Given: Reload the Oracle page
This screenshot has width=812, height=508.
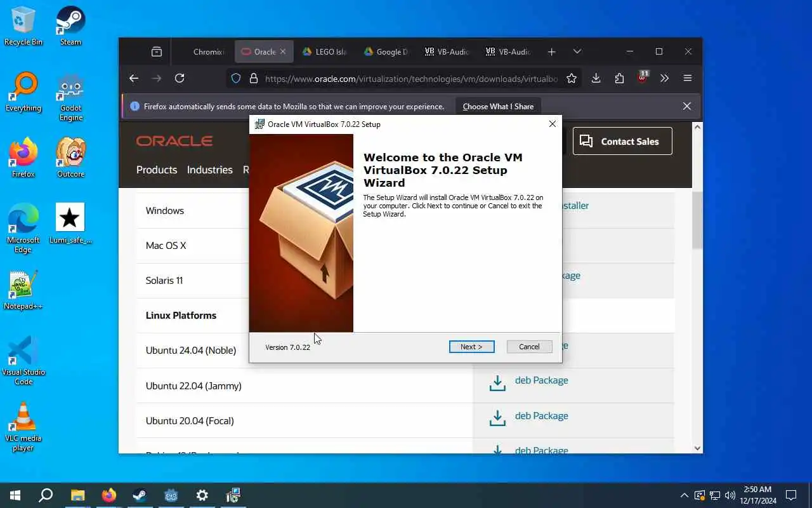Looking at the screenshot, I should pyautogui.click(x=180, y=78).
